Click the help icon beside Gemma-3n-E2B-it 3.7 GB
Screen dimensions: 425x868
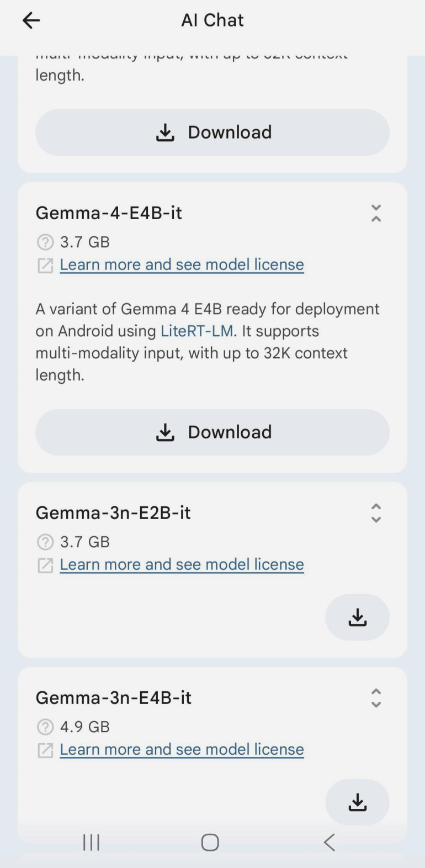pyautogui.click(x=45, y=542)
